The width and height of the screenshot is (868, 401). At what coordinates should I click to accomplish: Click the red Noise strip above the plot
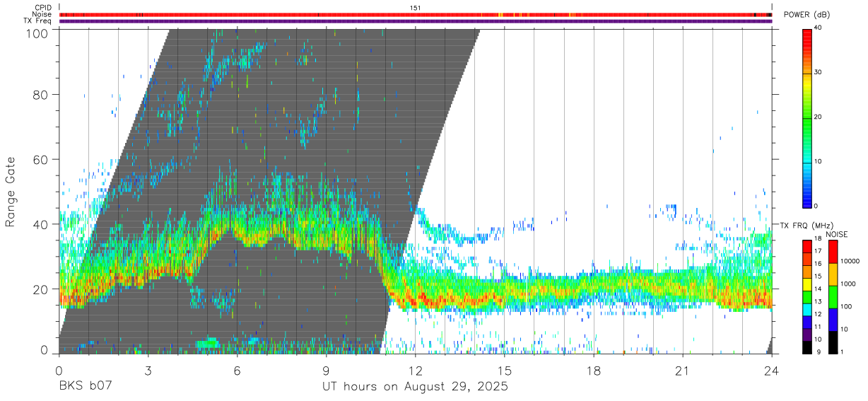416,14
